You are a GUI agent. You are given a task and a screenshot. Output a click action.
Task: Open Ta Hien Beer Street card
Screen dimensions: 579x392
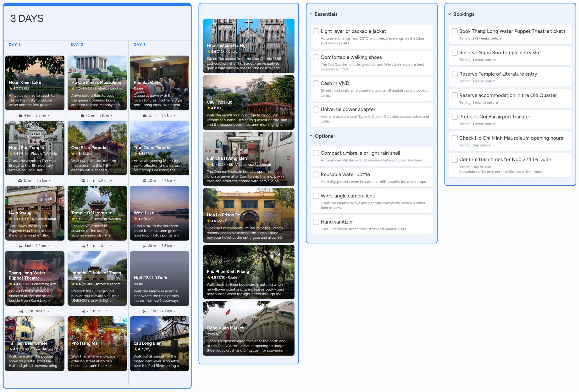pos(35,344)
